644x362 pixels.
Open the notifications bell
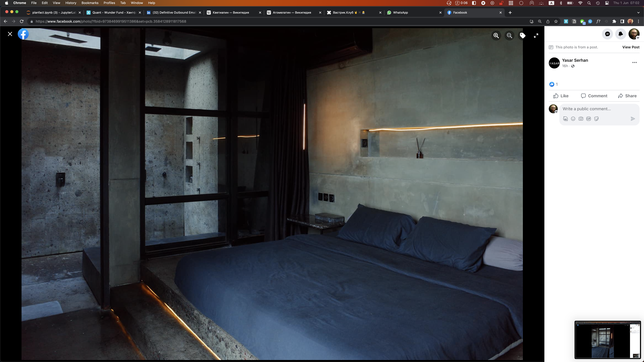[x=620, y=34]
